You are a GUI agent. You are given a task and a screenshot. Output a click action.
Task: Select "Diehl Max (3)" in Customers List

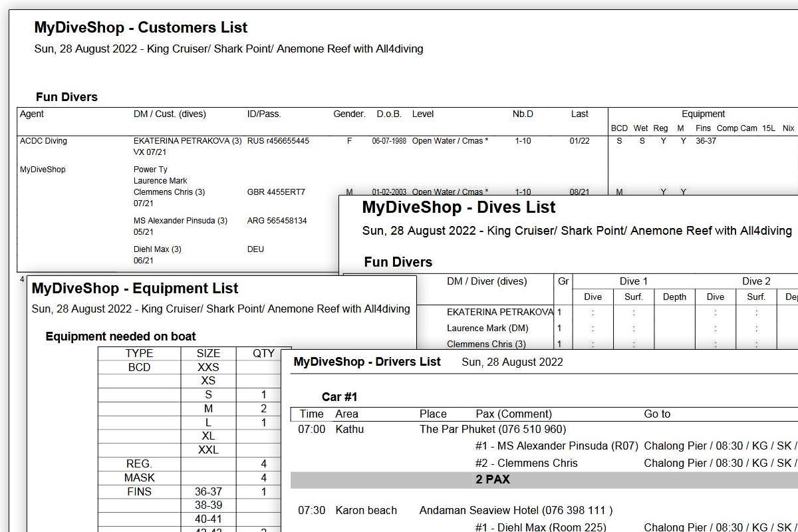coord(158,249)
